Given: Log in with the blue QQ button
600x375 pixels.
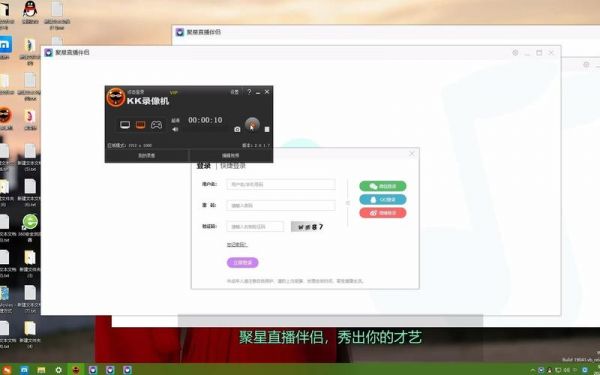Looking at the screenshot, I should pyautogui.click(x=383, y=199).
